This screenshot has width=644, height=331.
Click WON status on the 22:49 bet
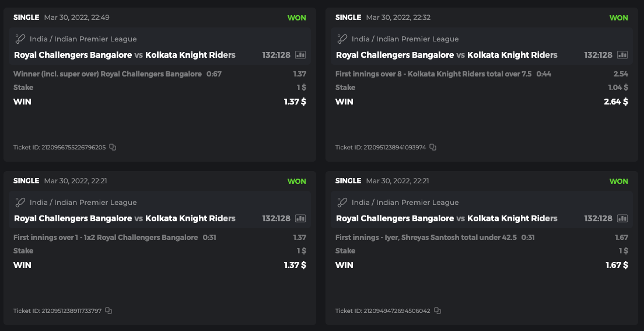coord(296,18)
